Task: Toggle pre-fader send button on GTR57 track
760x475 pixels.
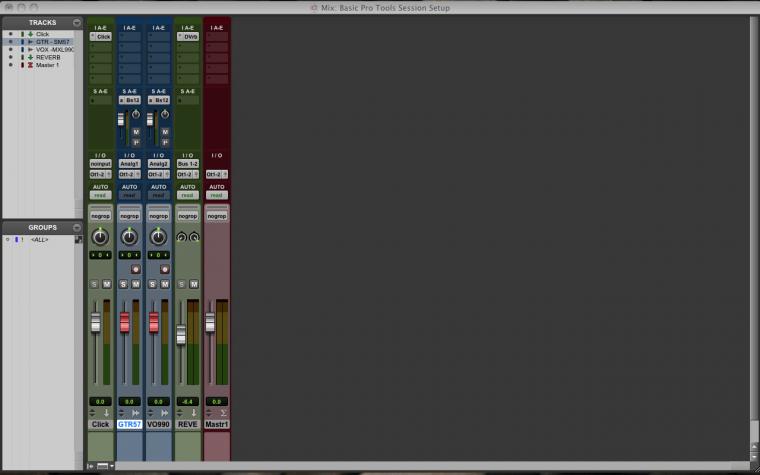Action: coord(136,142)
